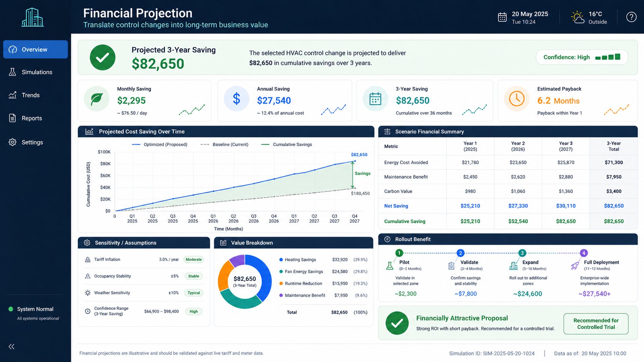Click the building logo icon
The width and height of the screenshot is (644, 362).
[x=33, y=17]
